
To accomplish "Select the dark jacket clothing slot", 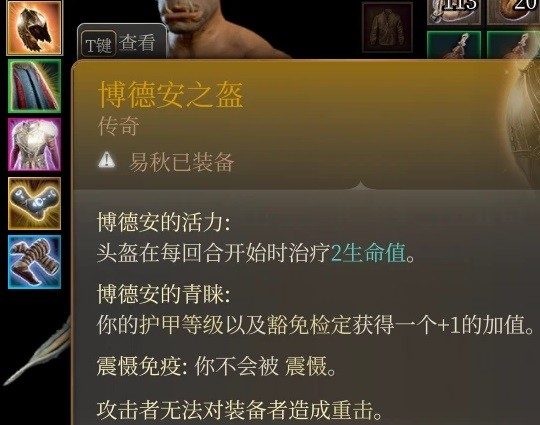I will pos(387,28).
